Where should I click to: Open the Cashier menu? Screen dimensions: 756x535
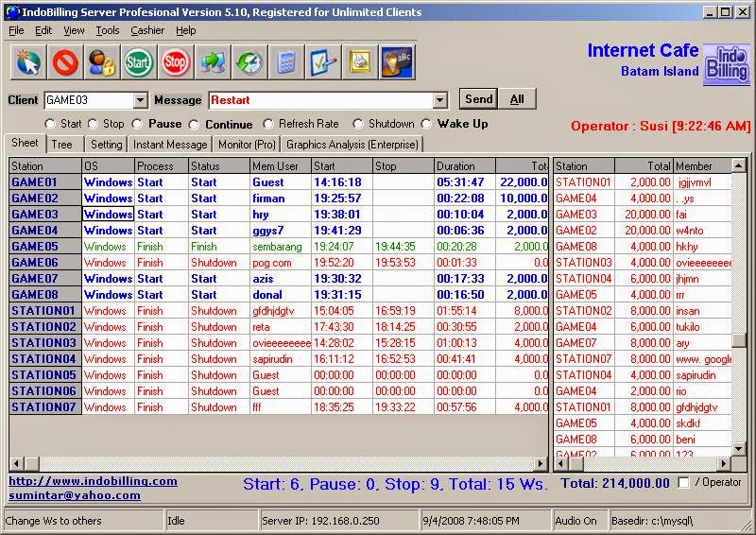147,30
